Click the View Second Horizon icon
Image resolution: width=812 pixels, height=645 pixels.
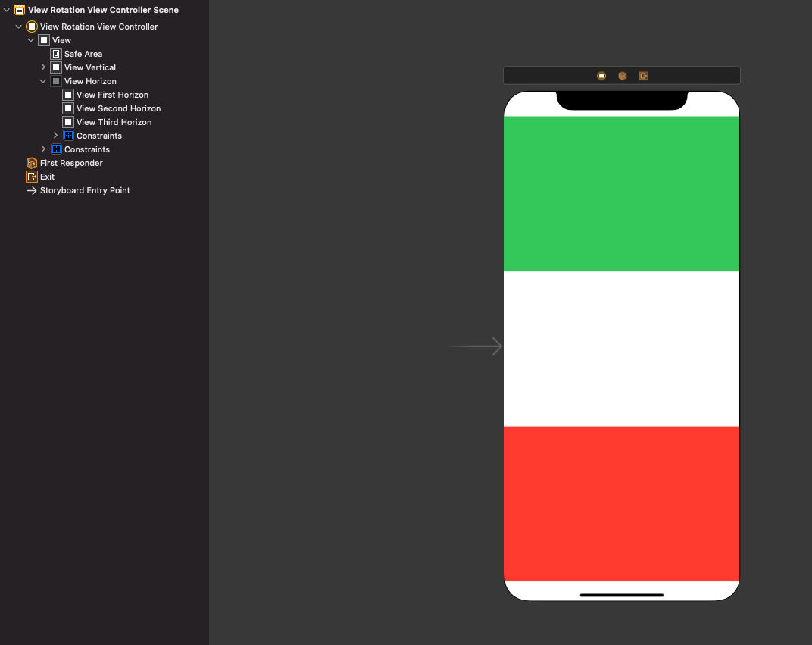pyautogui.click(x=68, y=108)
